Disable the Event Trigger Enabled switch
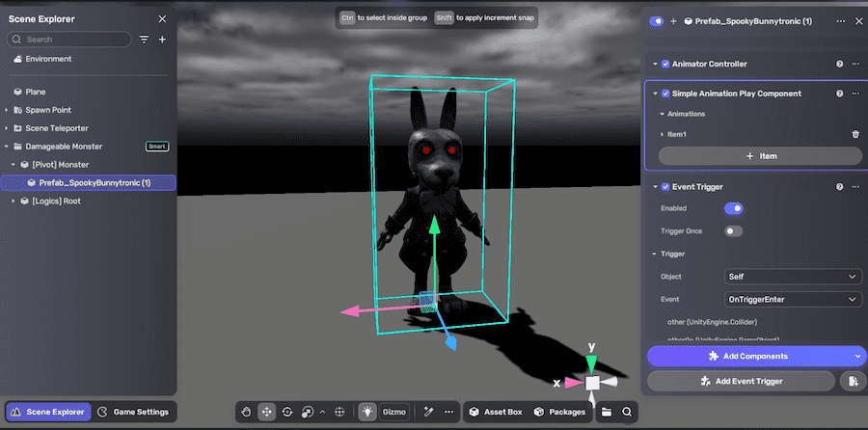This screenshot has height=430, width=868. [x=734, y=208]
